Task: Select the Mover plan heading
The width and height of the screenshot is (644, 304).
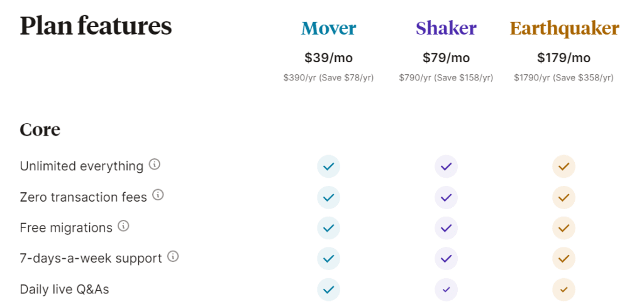Action: (x=328, y=28)
